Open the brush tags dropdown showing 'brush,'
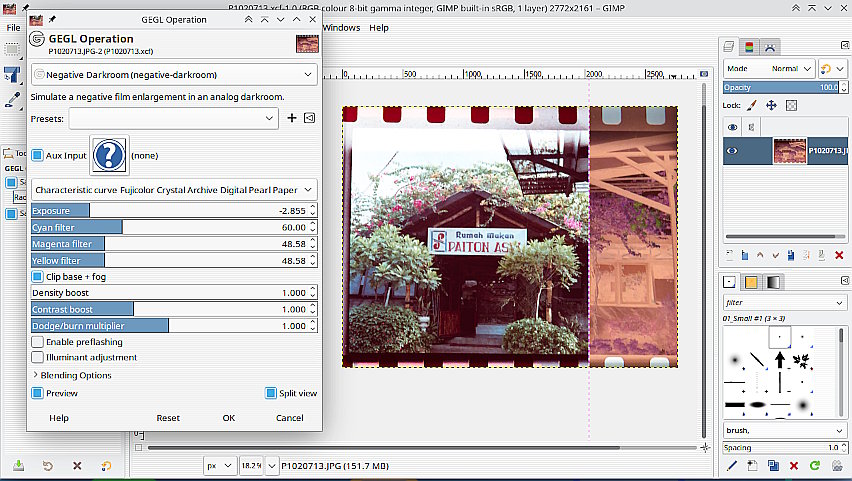The width and height of the screenshot is (852, 481). pyautogui.click(x=784, y=430)
